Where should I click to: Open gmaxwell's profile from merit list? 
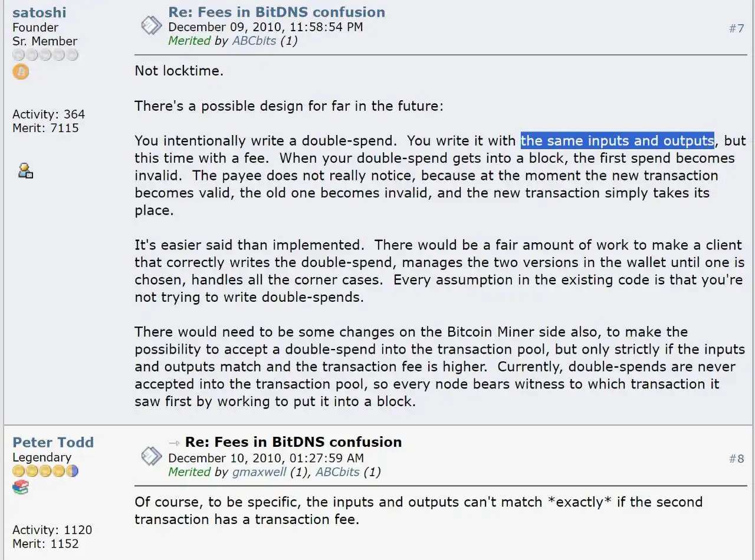pyautogui.click(x=260, y=472)
